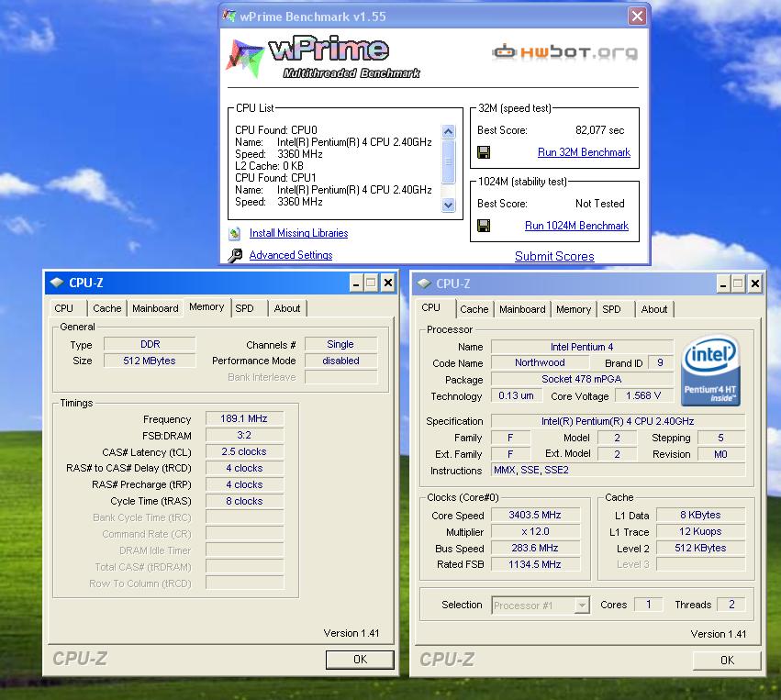Screen dimensions: 781x700
Task: Click the DDR memory type field
Action: (x=150, y=345)
